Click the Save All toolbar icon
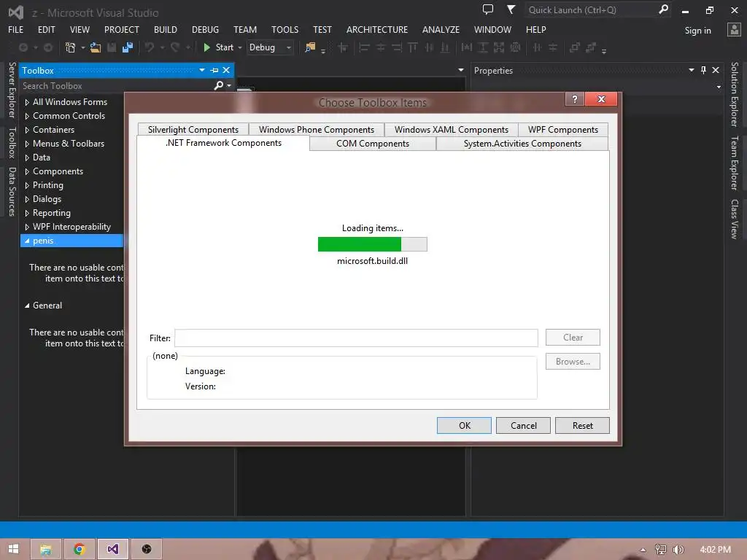This screenshot has width=747, height=560. tap(127, 47)
